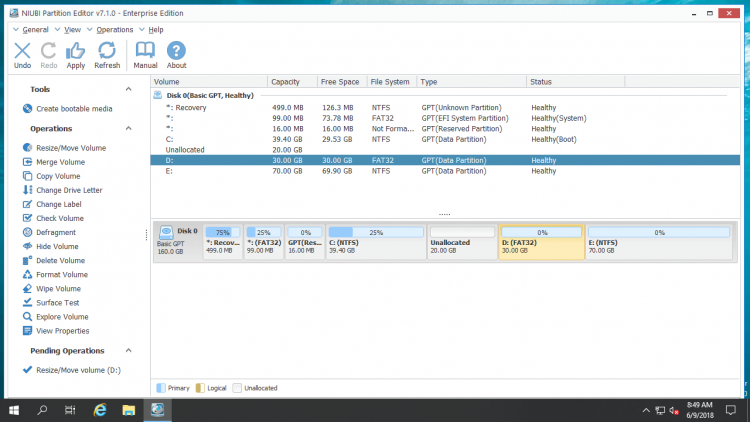Select the 99.00 MB EFI System Partition row
This screenshot has height=422, width=750.
click(x=445, y=118)
